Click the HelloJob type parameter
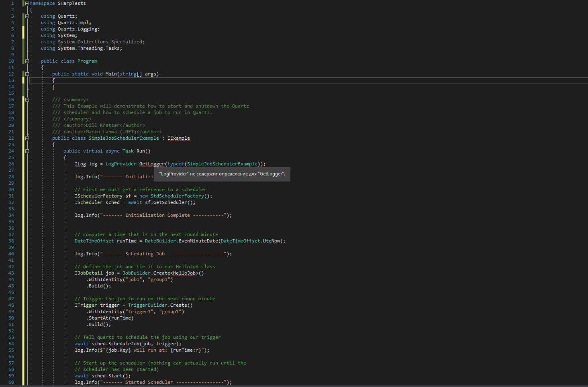 pyautogui.click(x=184, y=273)
